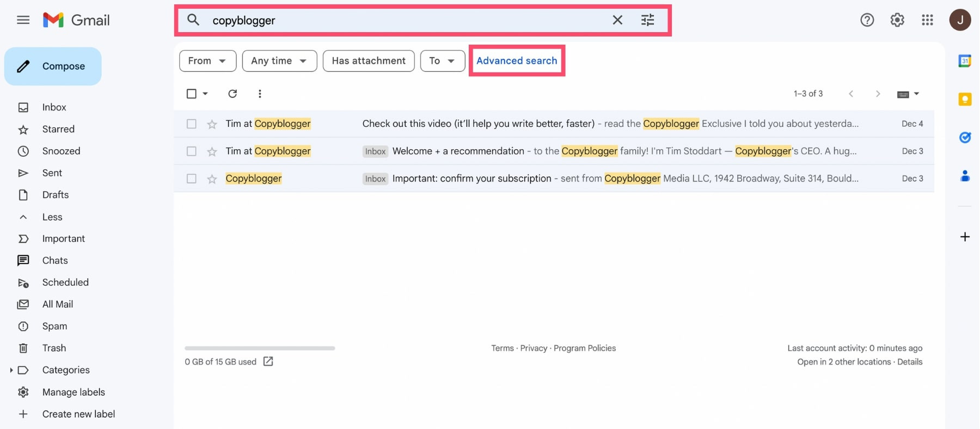
Task: Open the Trash folder
Action: click(x=54, y=348)
